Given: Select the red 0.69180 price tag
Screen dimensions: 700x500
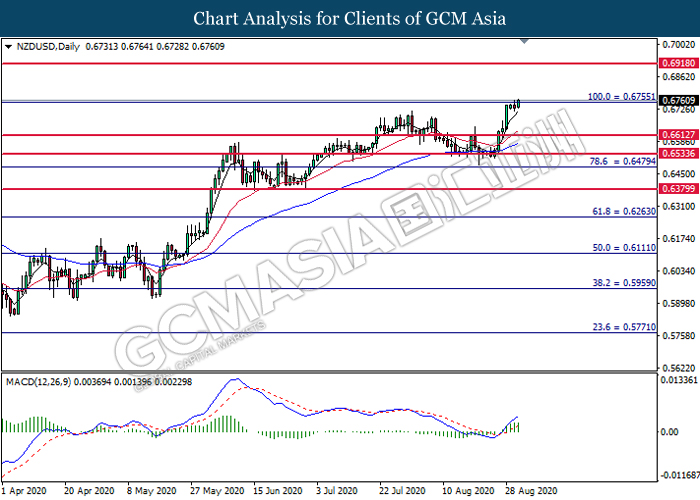Looking at the screenshot, I should coord(677,62).
